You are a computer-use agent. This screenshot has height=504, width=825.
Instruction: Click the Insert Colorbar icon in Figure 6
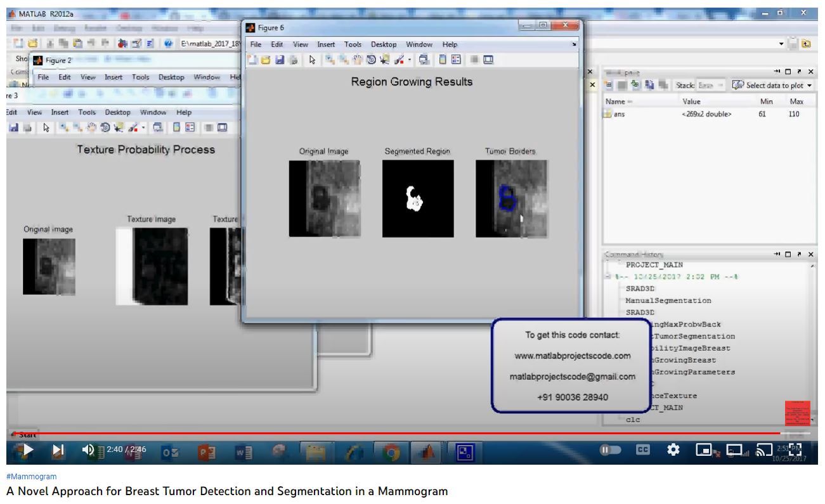click(x=443, y=60)
